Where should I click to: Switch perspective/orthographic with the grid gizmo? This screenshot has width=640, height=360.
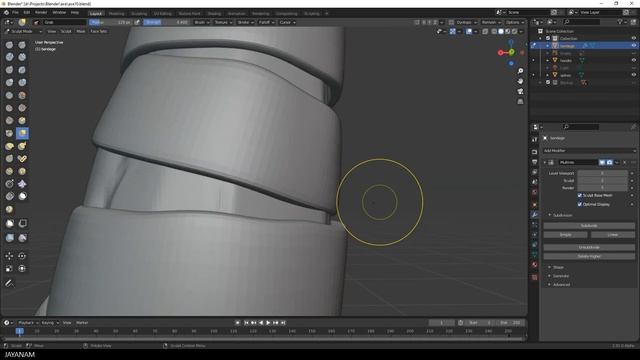pos(520,102)
